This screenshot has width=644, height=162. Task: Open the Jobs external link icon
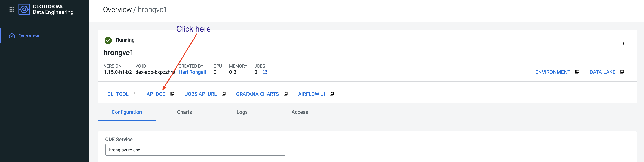pyautogui.click(x=265, y=72)
